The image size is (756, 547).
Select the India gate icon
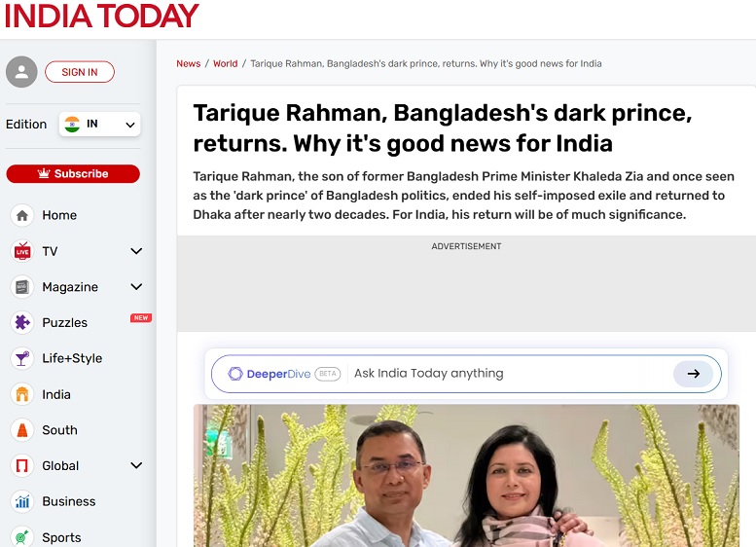click(22, 394)
